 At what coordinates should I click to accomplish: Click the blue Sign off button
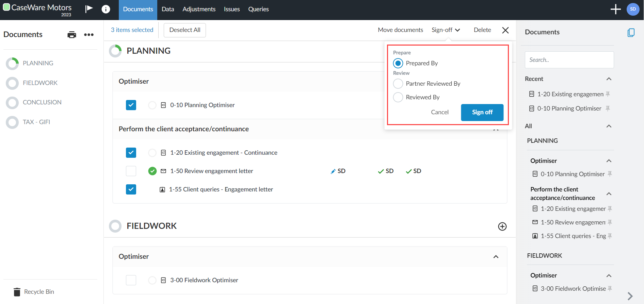pos(482,112)
